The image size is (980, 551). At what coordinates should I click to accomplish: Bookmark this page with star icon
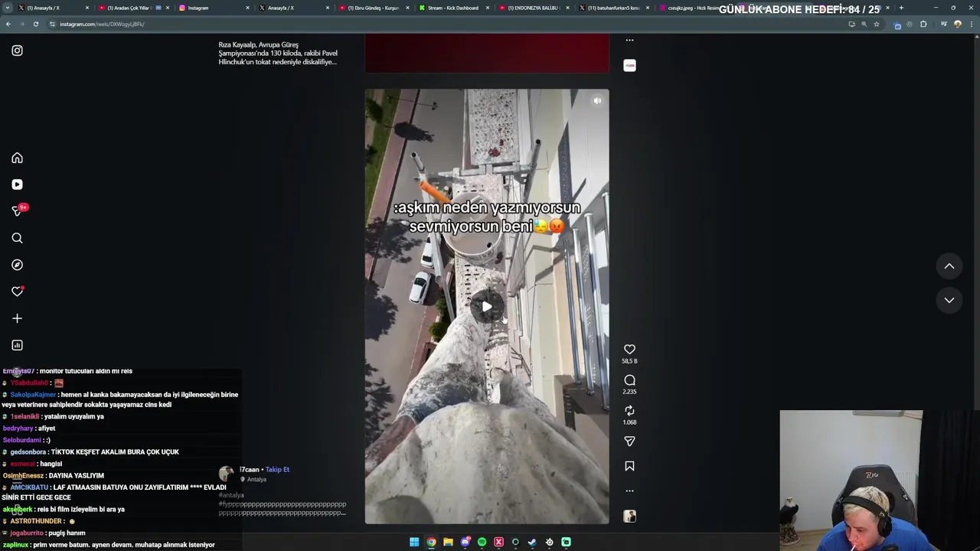[x=877, y=24]
